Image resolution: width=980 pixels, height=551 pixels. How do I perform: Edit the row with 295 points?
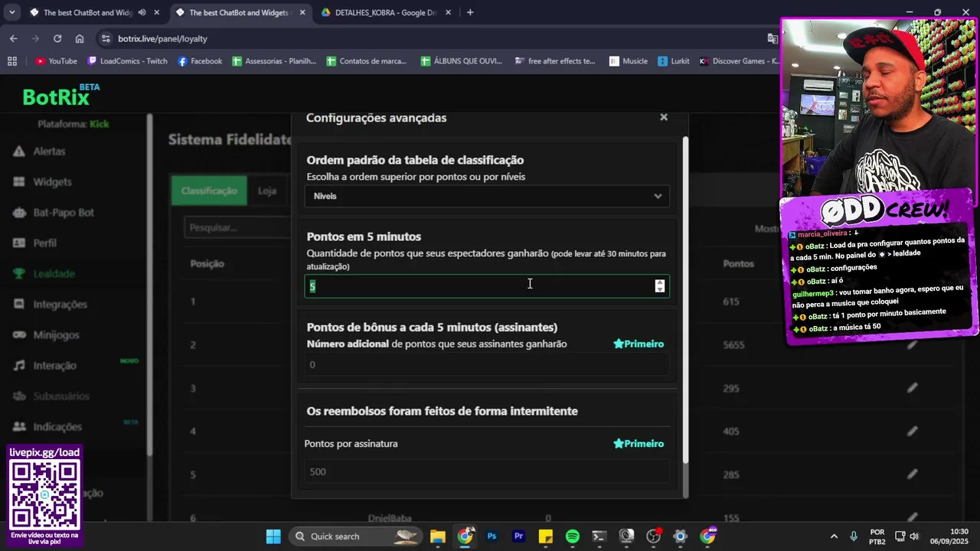[912, 388]
